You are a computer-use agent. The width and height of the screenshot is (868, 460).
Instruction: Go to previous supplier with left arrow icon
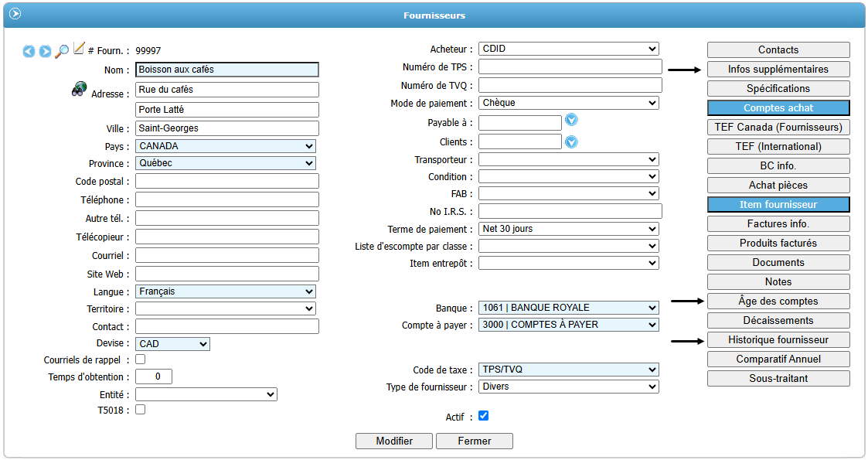tap(29, 51)
